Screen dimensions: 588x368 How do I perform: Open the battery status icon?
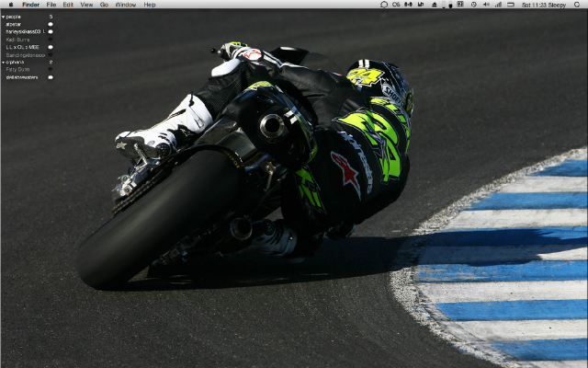tap(511, 5)
